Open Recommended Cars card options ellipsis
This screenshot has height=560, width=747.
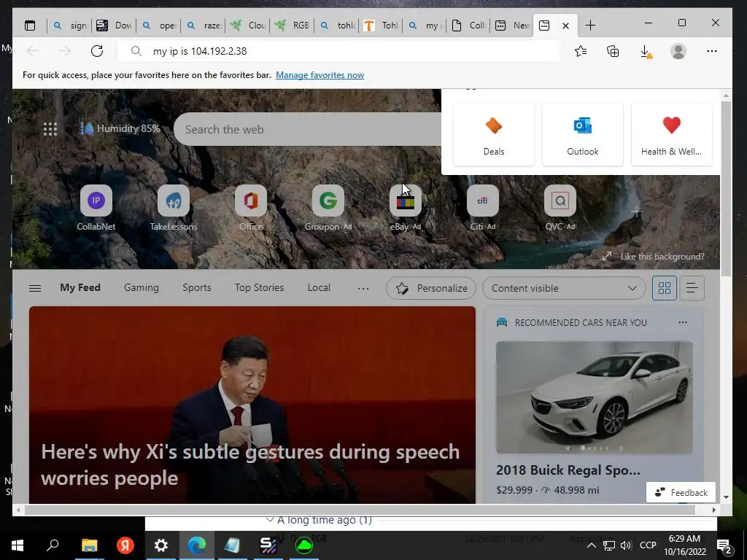(683, 322)
